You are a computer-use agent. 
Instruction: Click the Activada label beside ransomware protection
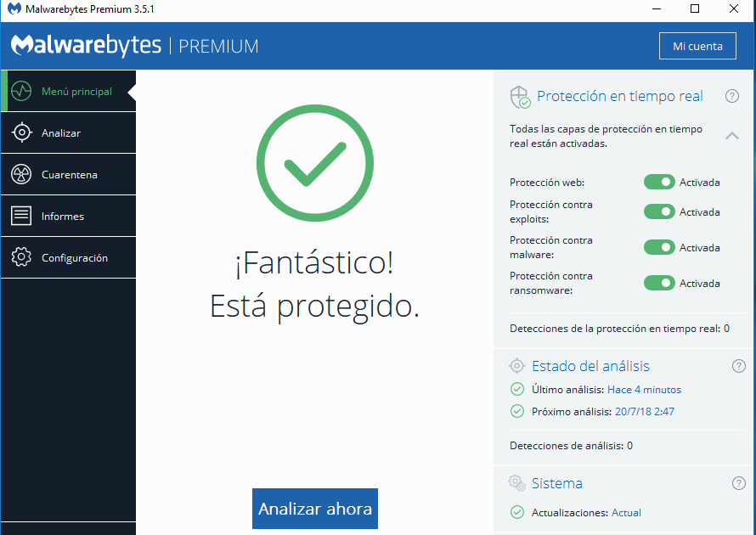click(700, 284)
